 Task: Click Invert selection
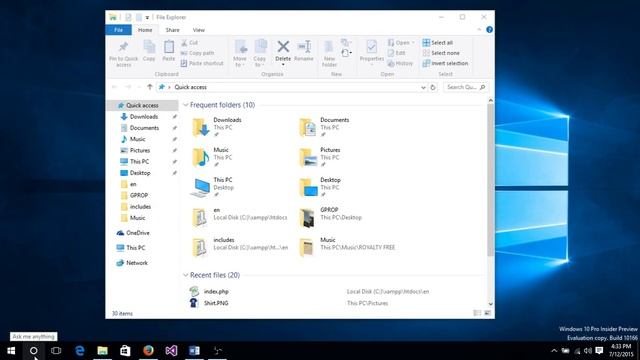(x=445, y=63)
